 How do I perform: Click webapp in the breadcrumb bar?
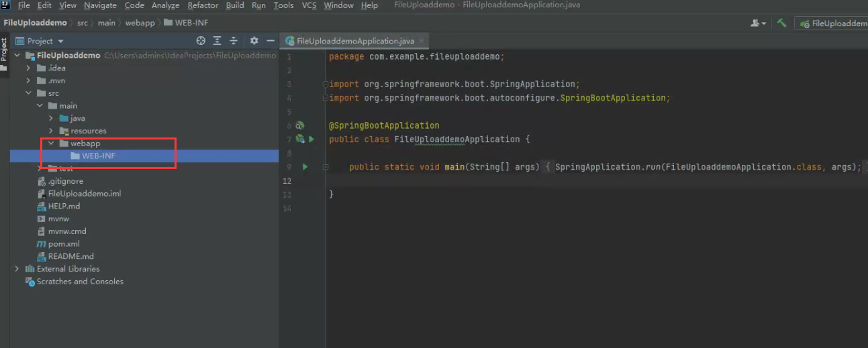pos(140,23)
